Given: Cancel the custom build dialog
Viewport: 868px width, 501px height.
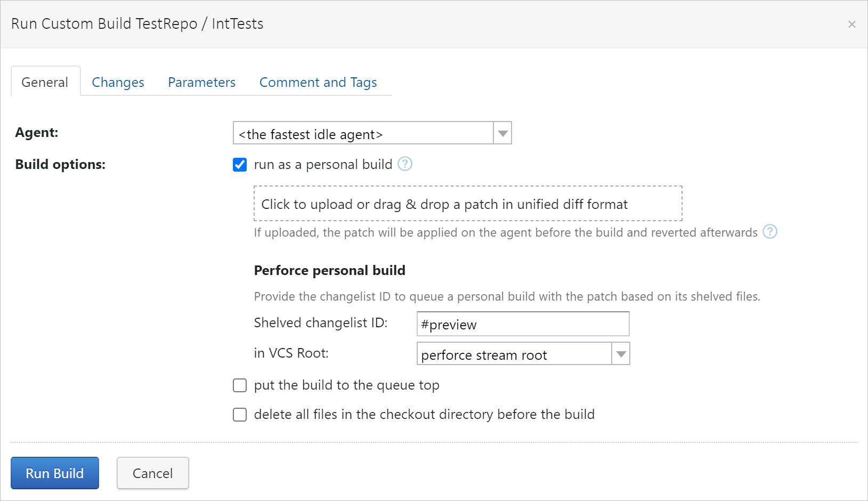Looking at the screenshot, I should [x=152, y=473].
